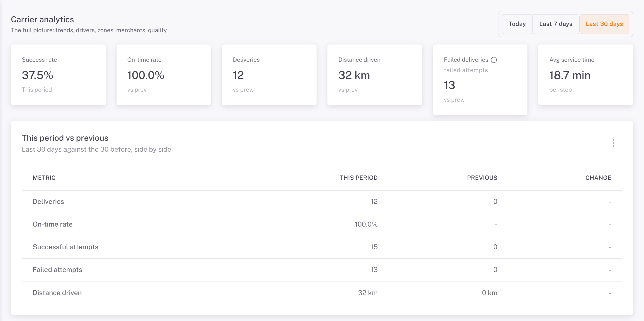The height and width of the screenshot is (321, 644).
Task: Click the METRIC column header
Action: tap(44, 178)
